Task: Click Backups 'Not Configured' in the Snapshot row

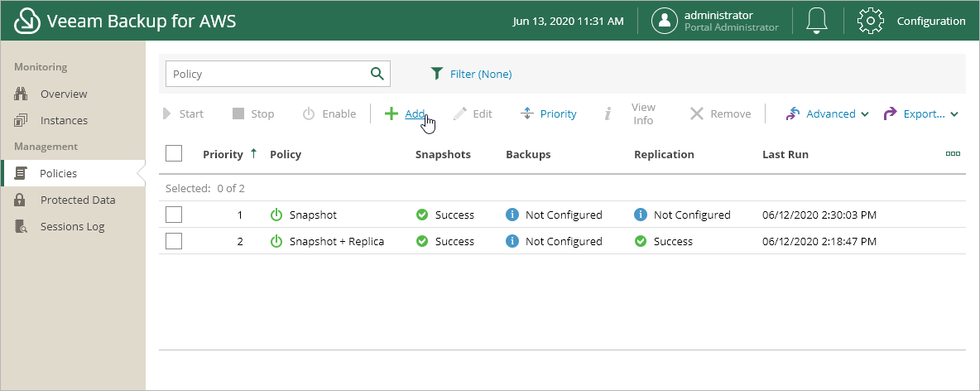Action: pos(564,215)
